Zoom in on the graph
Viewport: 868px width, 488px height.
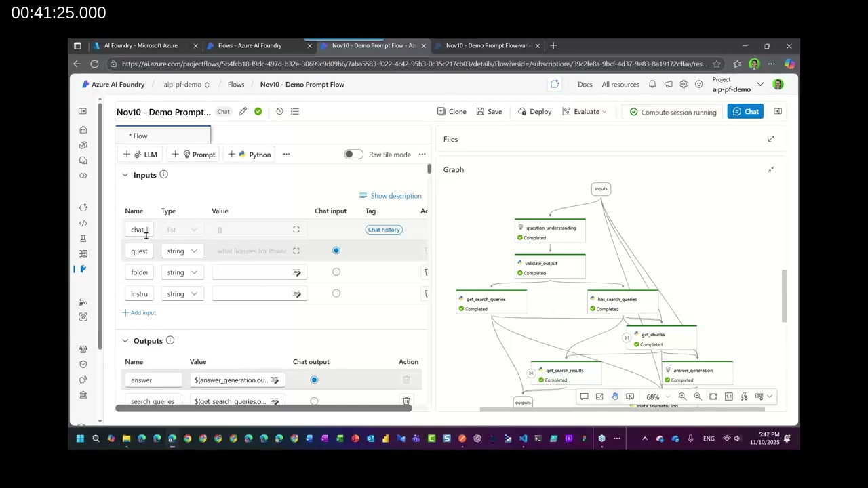[682, 396]
